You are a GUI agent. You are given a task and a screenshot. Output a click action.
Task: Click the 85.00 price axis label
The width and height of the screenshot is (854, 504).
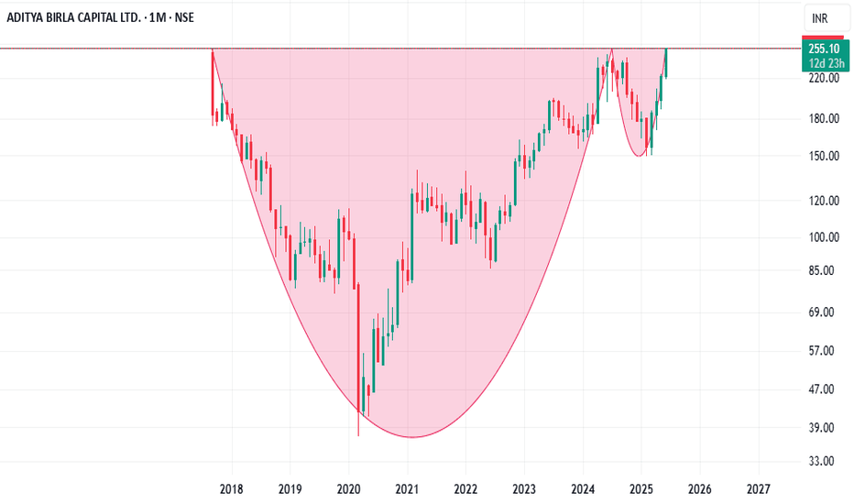click(x=822, y=271)
